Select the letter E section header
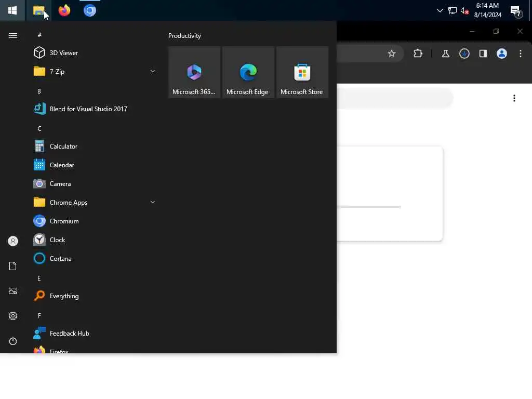This screenshot has width=532, height=399. click(39, 278)
